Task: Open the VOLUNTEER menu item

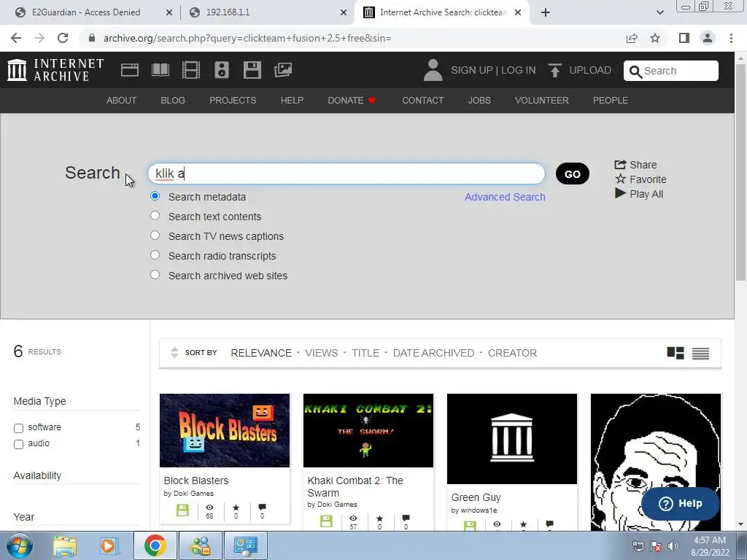Action: 542,101
